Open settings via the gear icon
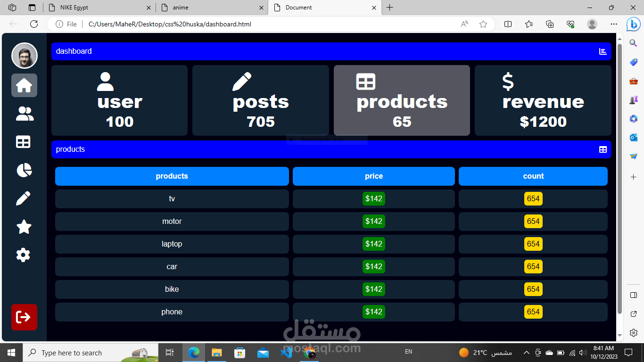The image size is (644, 362). tap(23, 255)
